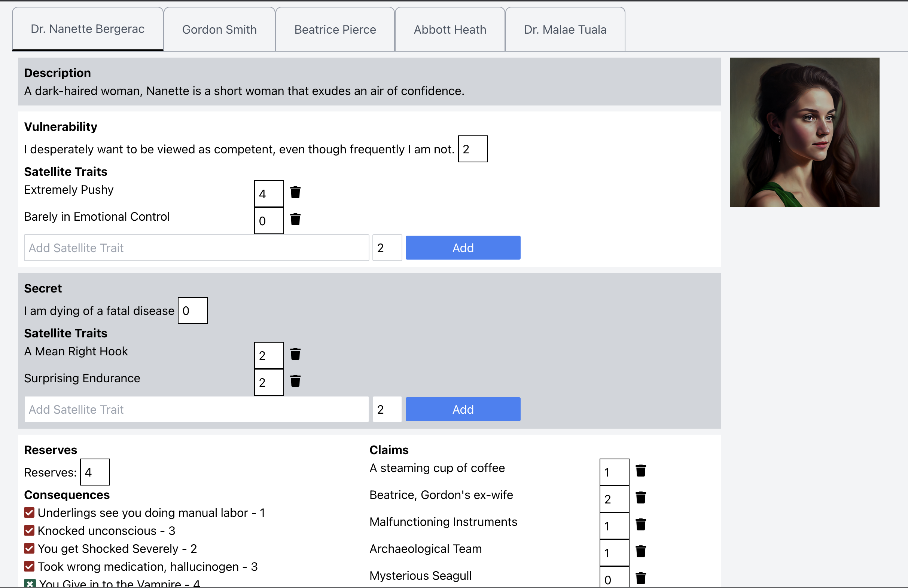The width and height of the screenshot is (908, 588).
Task: Switch to the Gordon Smith tab
Action: click(219, 29)
